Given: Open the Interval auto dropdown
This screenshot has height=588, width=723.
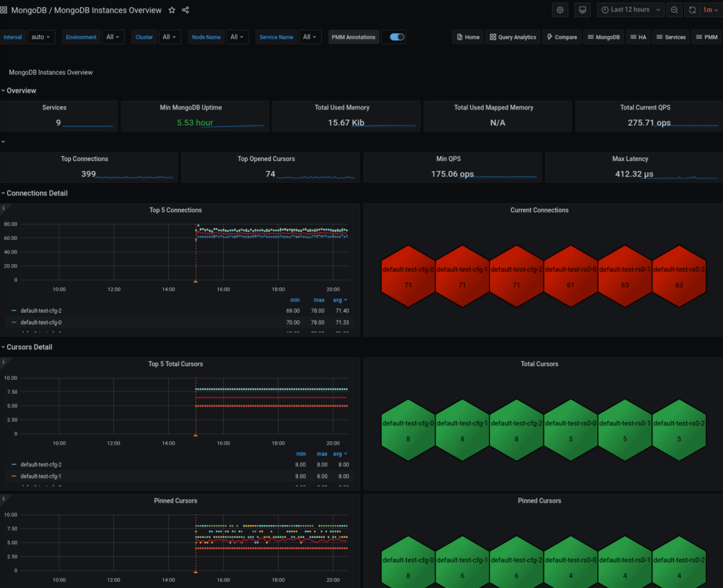Looking at the screenshot, I should pyautogui.click(x=41, y=37).
